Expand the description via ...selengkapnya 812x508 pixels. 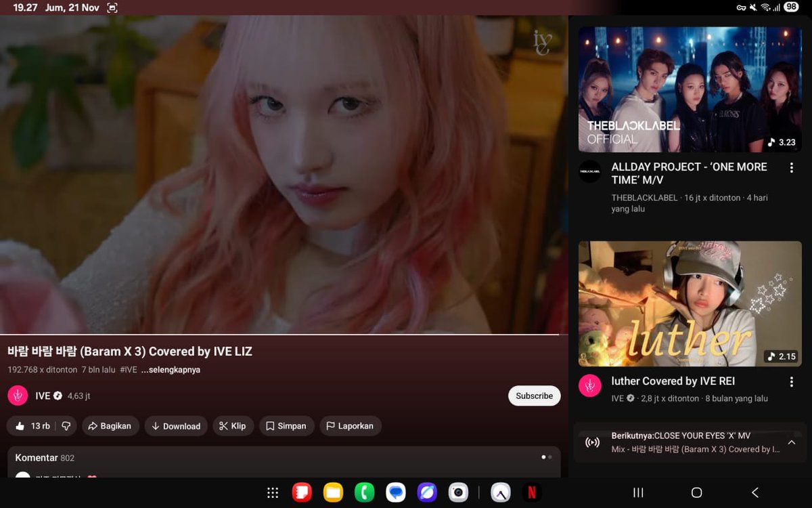171,370
